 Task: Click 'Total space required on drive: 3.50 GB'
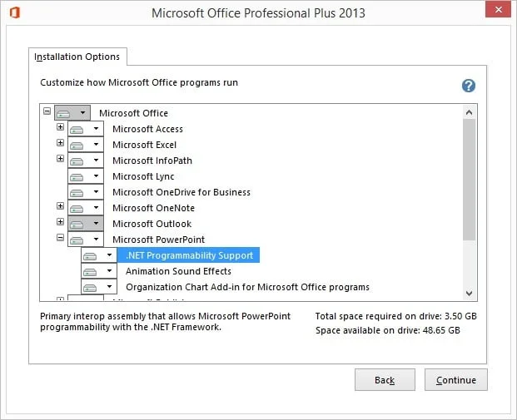tap(396, 316)
